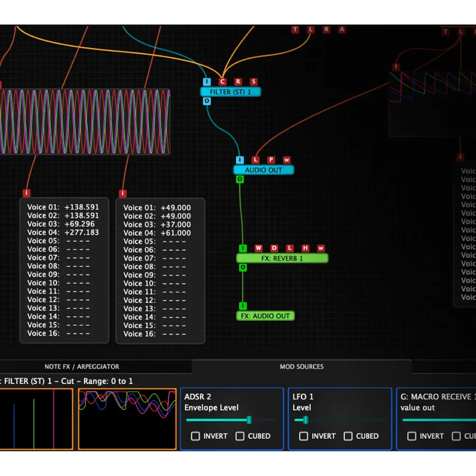Click the 'Voice 04: +61.000' row

coord(157,233)
